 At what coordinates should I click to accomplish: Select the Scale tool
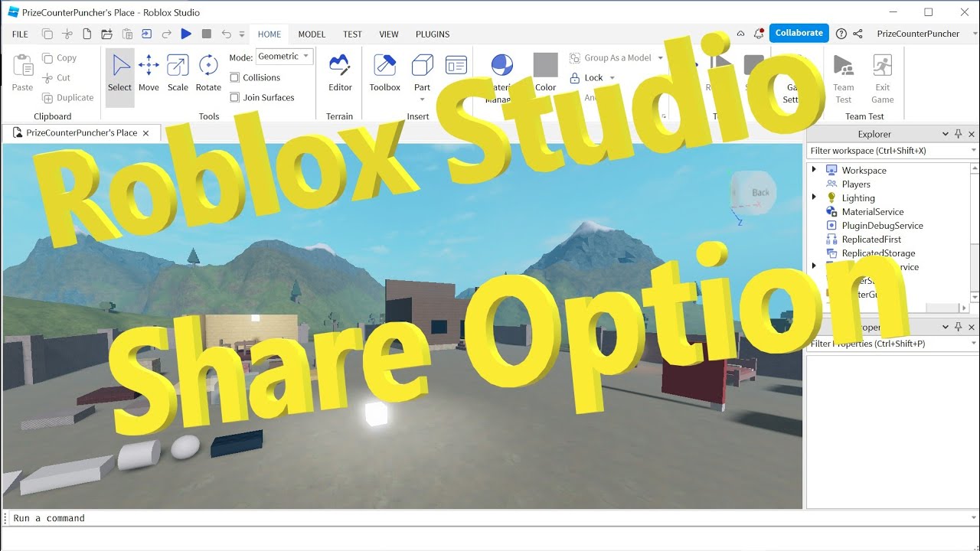[178, 73]
